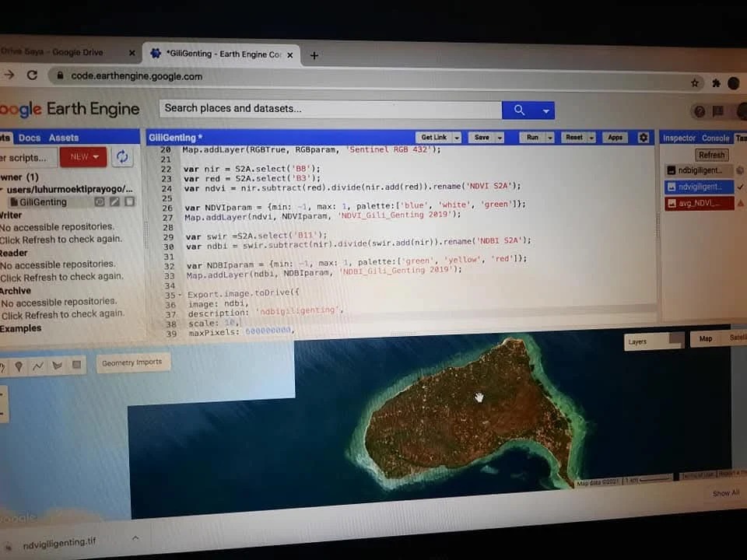Screen dimensions: 747x560
Task: Click the search magnifier button
Action: point(519,110)
